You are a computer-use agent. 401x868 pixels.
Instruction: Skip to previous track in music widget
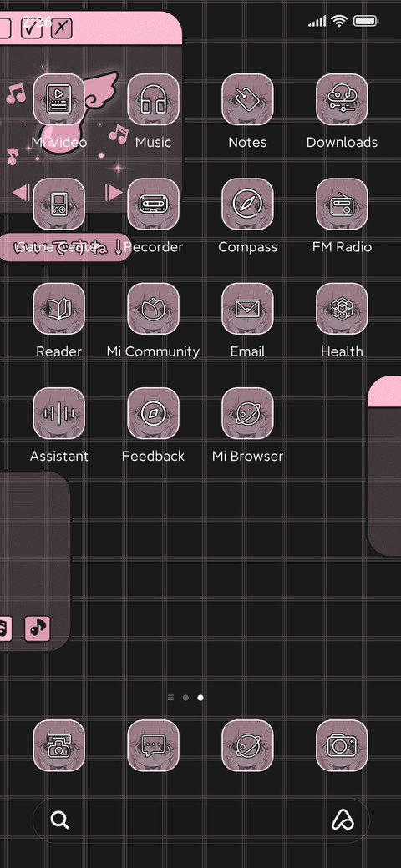(21, 193)
